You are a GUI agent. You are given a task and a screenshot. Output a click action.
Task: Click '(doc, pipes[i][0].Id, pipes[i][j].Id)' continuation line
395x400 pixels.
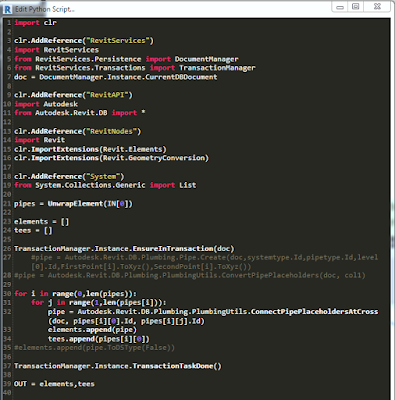point(126,321)
